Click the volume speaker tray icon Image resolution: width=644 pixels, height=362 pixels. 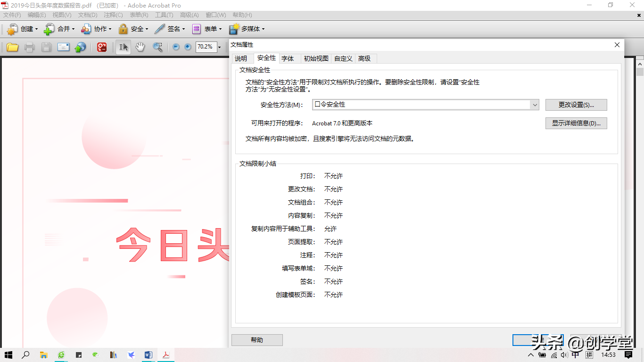pyautogui.click(x=564, y=355)
